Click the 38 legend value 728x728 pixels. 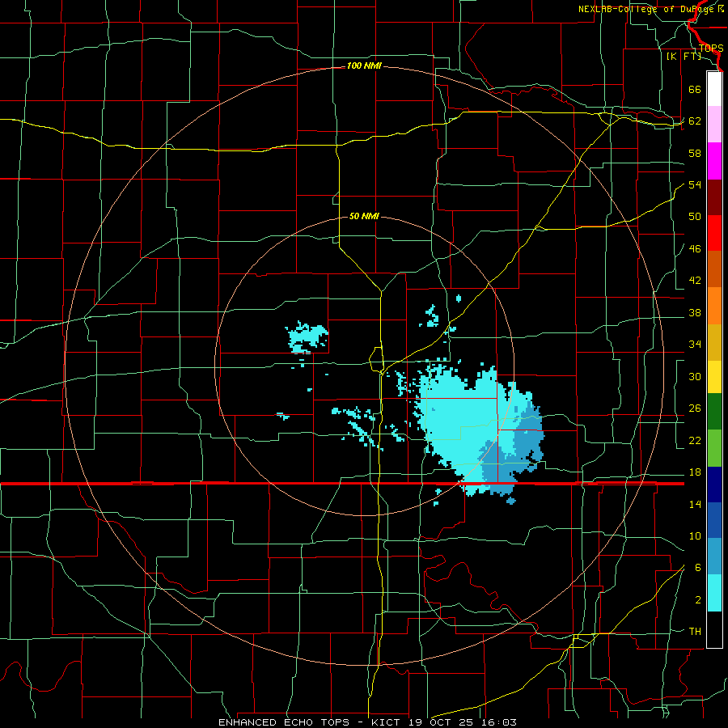coord(695,313)
